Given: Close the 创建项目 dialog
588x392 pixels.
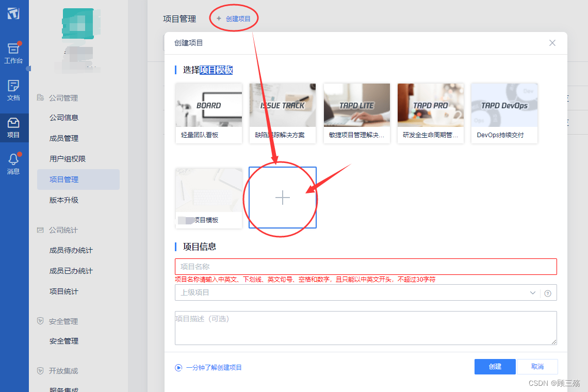Looking at the screenshot, I should coord(552,43).
